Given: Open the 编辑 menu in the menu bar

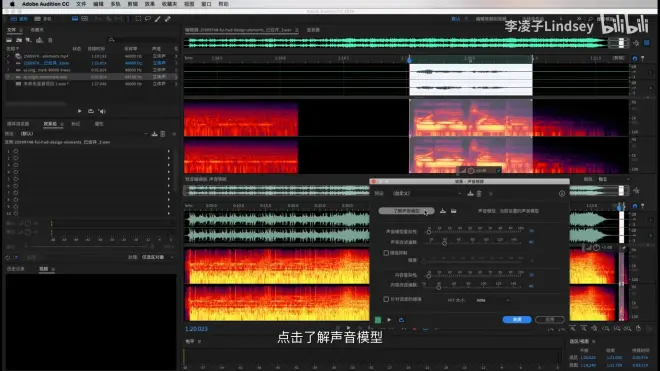Looking at the screenshot, I should pos(98,4).
